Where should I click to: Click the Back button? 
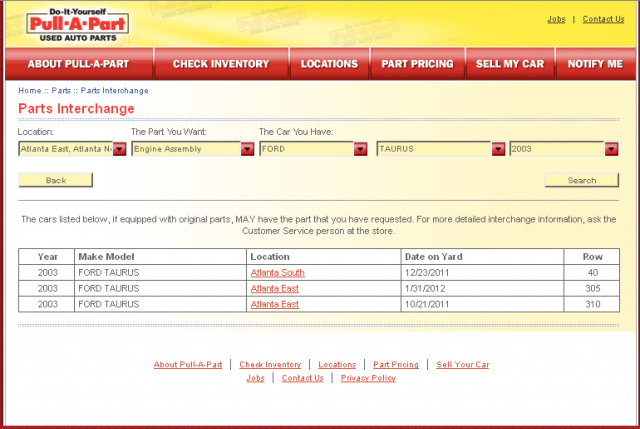coord(56,180)
